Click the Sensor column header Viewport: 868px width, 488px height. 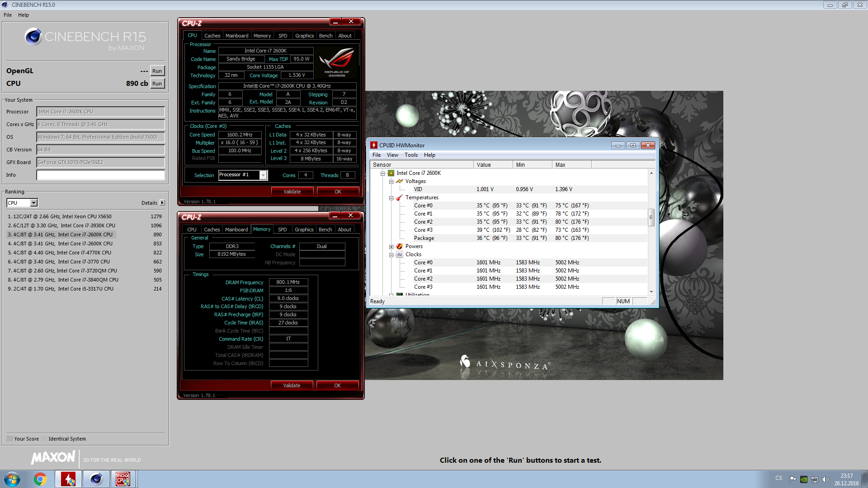(422, 165)
